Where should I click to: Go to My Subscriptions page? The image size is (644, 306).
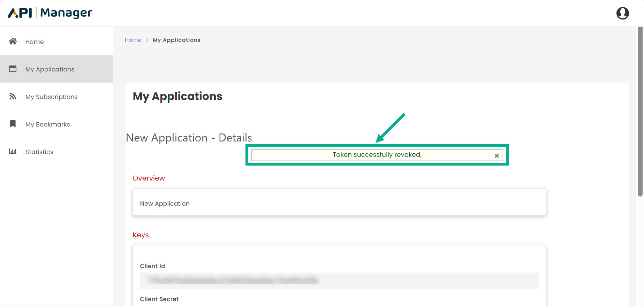tap(51, 97)
